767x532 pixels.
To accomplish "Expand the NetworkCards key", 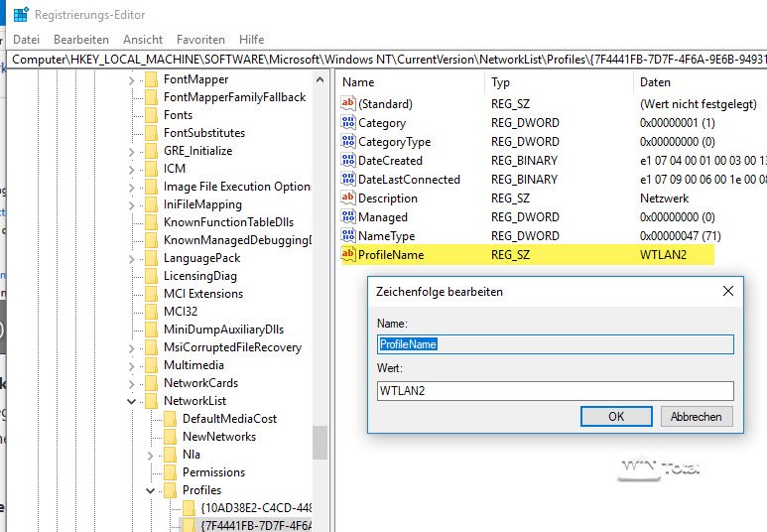I will pyautogui.click(x=131, y=384).
